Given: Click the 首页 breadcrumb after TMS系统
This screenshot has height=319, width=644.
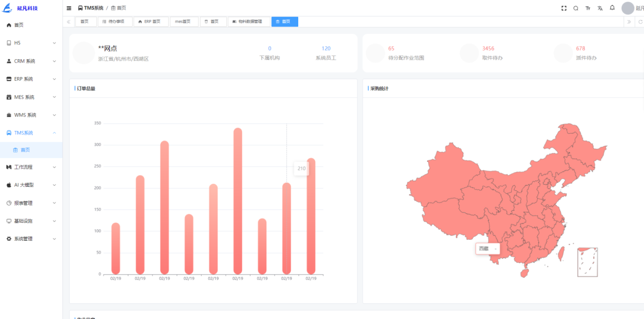Looking at the screenshot, I should click(x=118, y=8).
